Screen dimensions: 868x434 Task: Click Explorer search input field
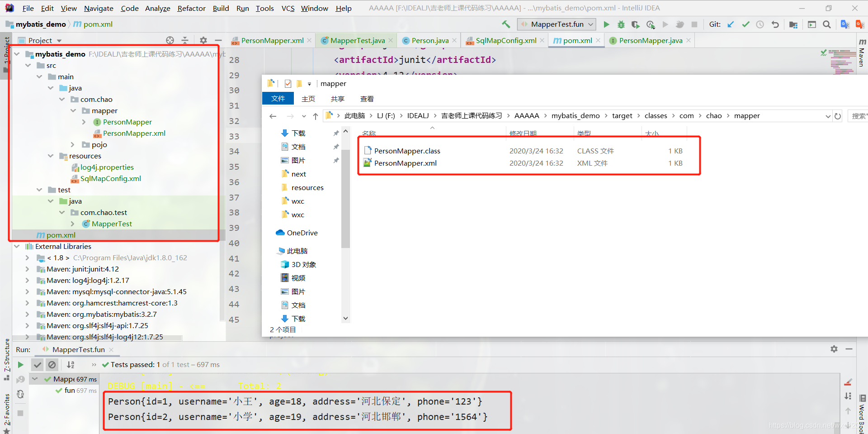858,116
